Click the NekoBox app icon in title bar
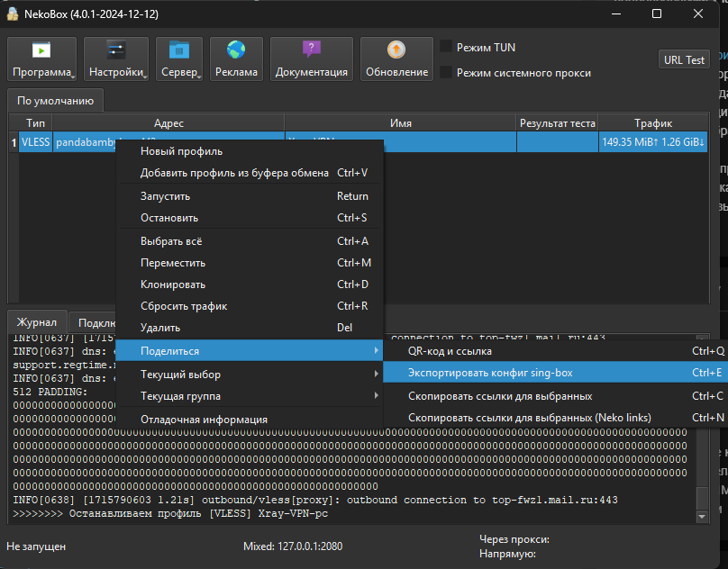 tap(13, 14)
